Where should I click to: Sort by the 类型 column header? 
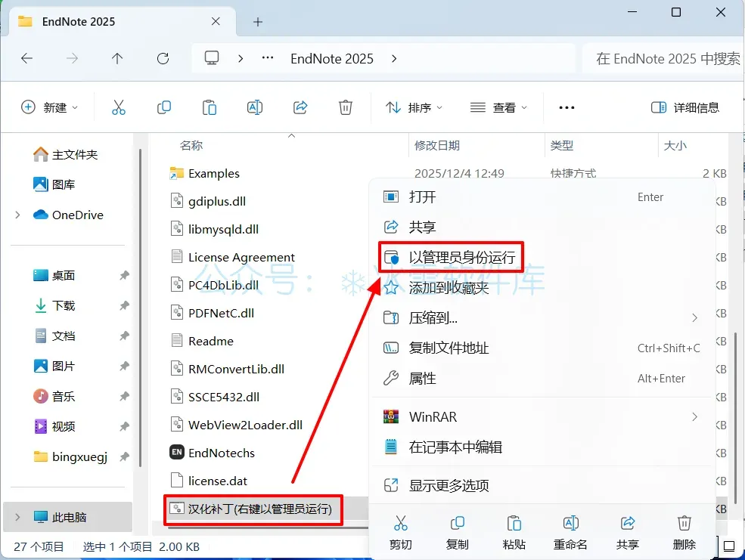point(562,145)
